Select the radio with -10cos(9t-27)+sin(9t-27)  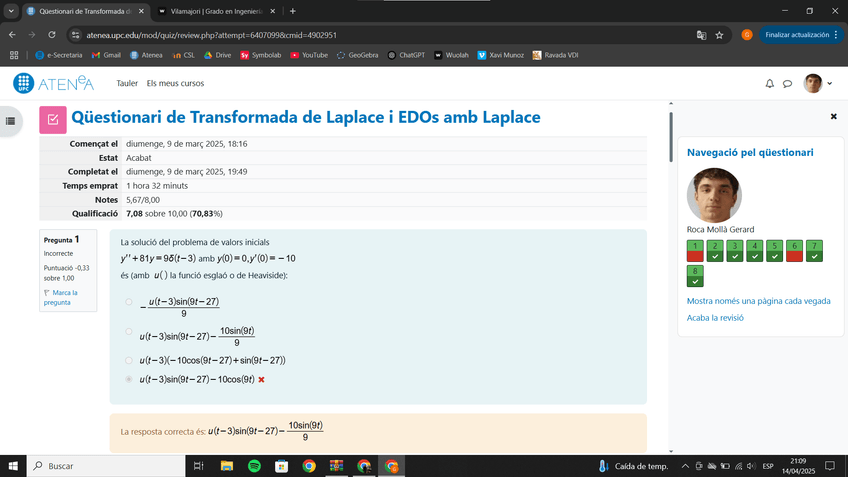tap(129, 360)
